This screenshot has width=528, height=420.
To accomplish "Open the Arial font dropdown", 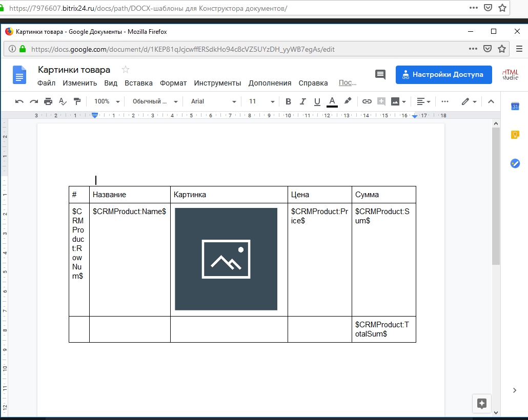I will coord(213,101).
